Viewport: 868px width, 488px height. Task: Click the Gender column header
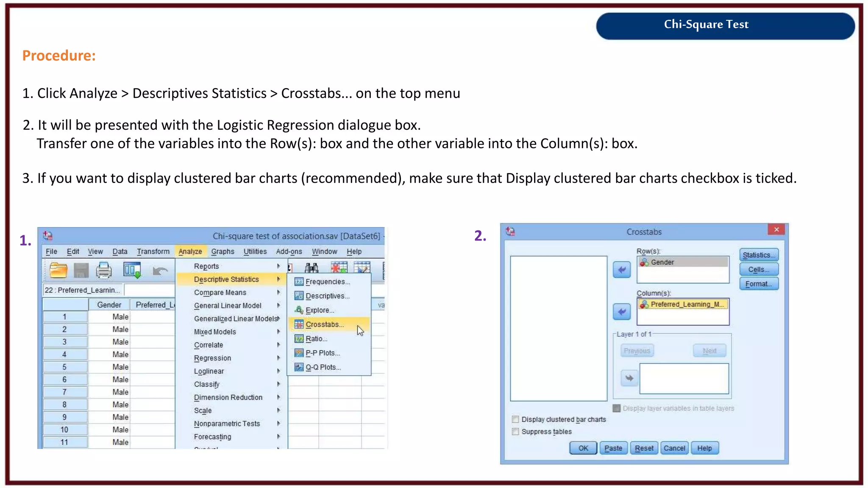pyautogui.click(x=109, y=305)
